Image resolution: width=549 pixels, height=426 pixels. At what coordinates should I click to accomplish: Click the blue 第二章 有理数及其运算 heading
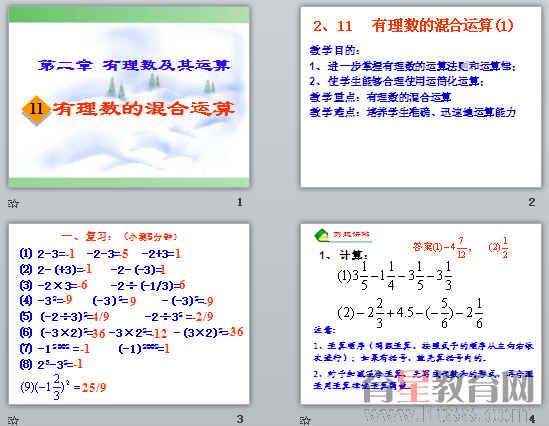[x=134, y=65]
